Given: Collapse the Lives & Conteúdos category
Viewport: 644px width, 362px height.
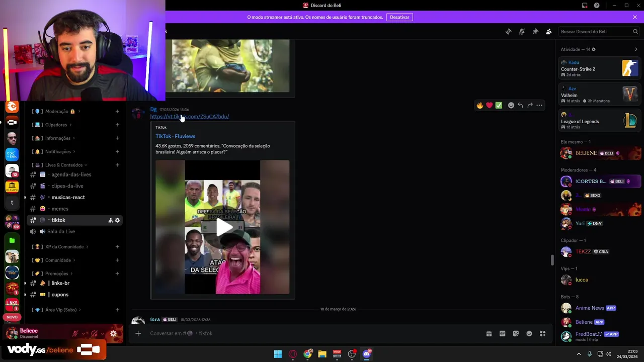Looking at the screenshot, I should tap(60, 165).
